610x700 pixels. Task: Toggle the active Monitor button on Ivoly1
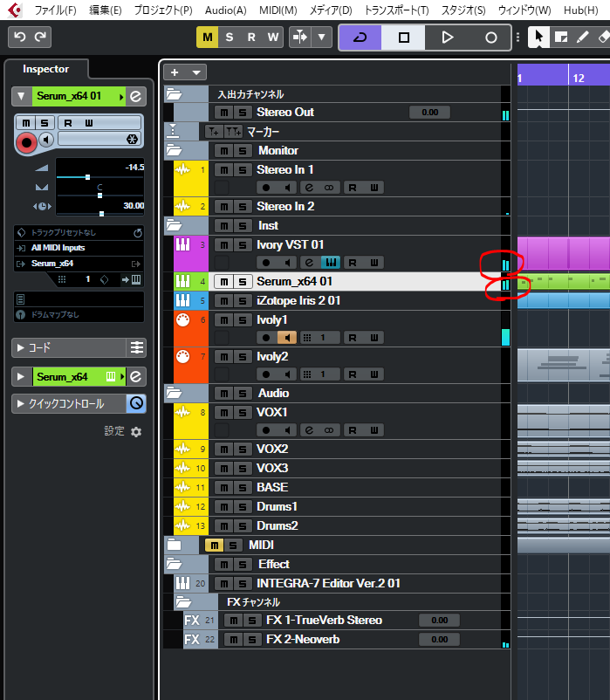point(287,338)
